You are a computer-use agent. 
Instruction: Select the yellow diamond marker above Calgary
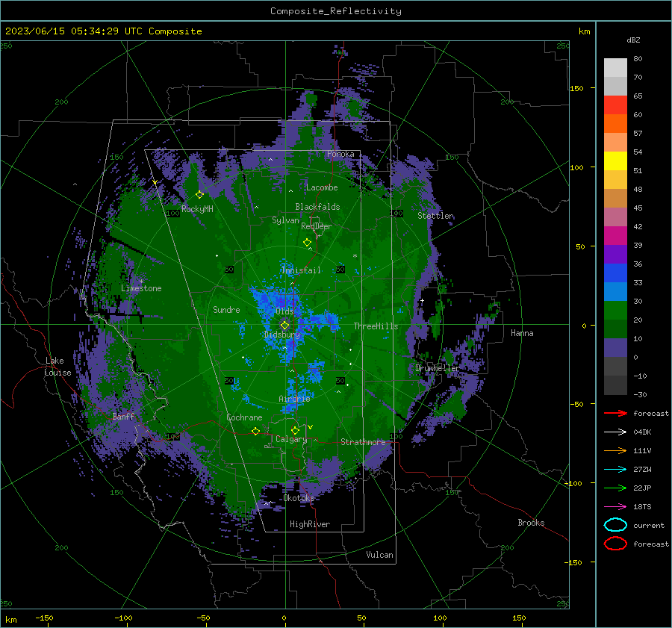(x=295, y=430)
